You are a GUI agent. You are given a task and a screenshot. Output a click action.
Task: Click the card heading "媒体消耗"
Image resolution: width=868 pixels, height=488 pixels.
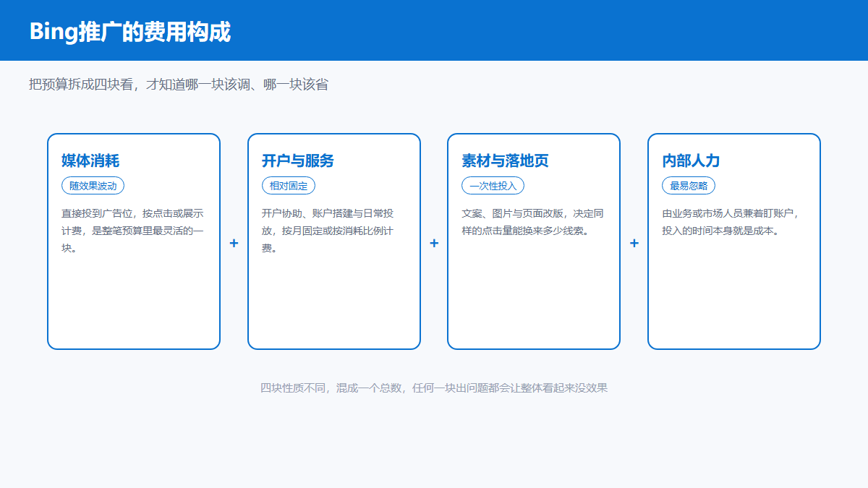[x=90, y=160]
